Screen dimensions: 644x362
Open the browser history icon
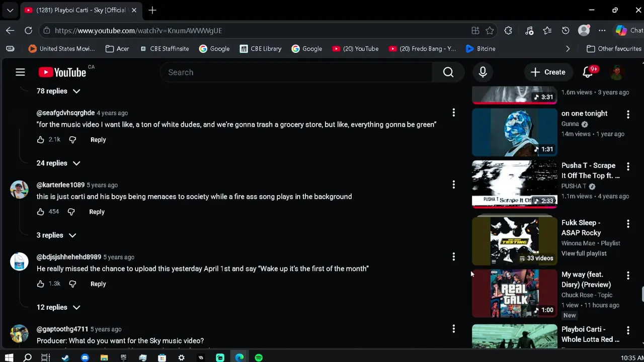[x=566, y=31]
